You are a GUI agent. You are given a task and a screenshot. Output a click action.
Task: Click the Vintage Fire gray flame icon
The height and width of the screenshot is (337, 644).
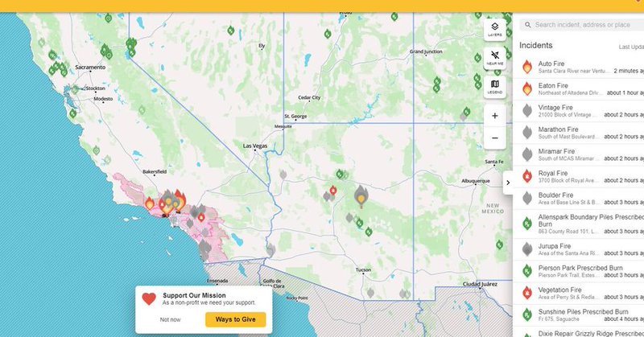point(527,110)
